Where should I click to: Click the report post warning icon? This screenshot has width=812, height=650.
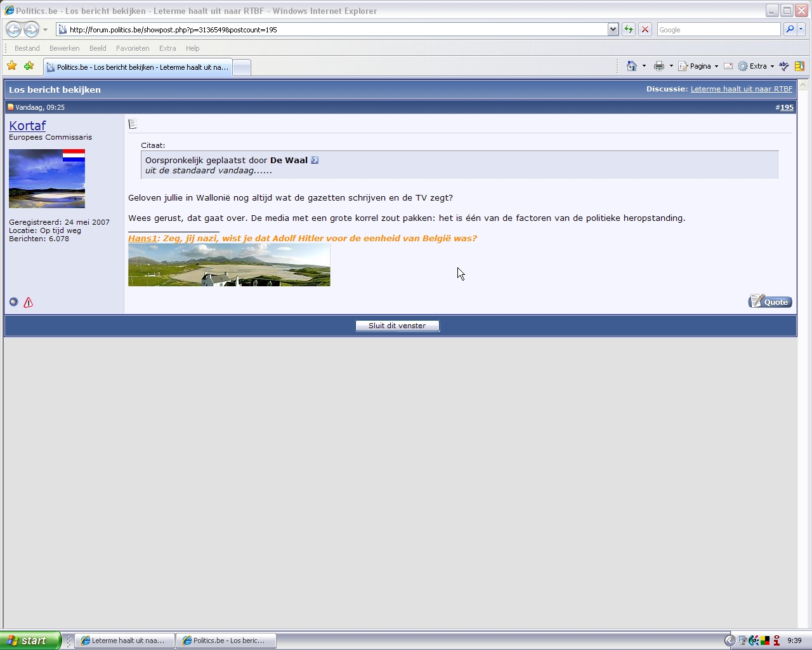pos(28,303)
